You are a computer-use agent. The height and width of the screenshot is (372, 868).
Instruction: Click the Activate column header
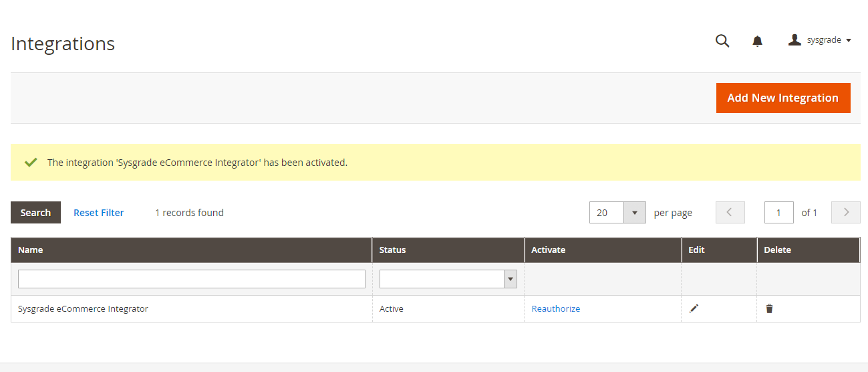tap(603, 250)
